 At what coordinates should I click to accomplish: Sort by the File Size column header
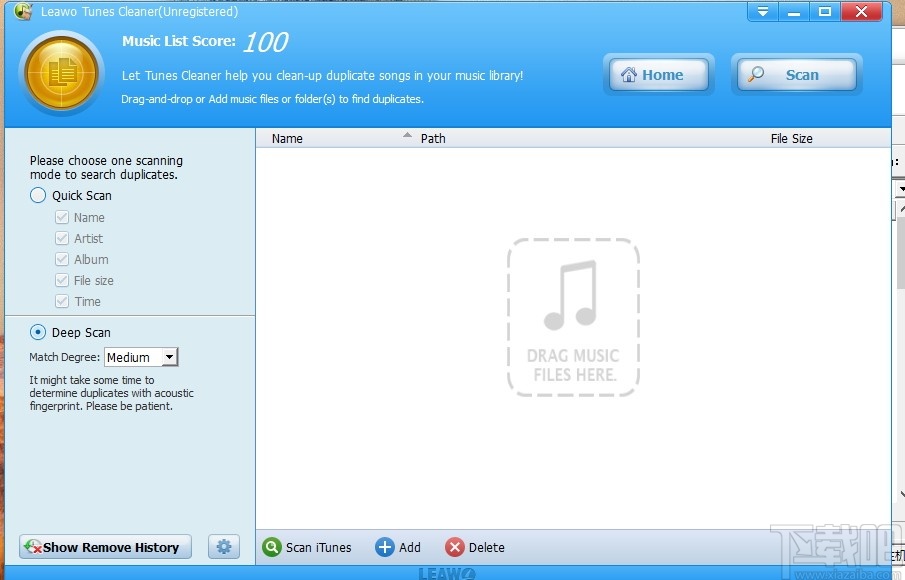point(791,138)
